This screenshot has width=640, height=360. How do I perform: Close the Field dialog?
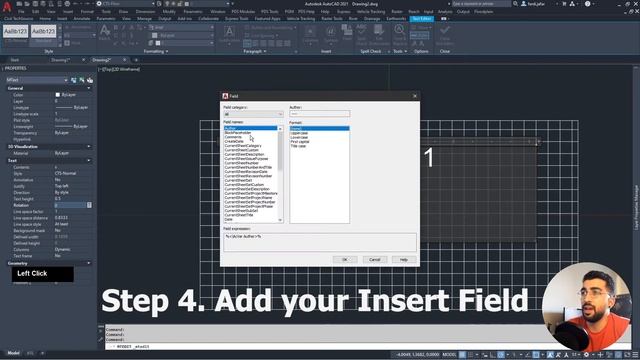tap(415, 96)
